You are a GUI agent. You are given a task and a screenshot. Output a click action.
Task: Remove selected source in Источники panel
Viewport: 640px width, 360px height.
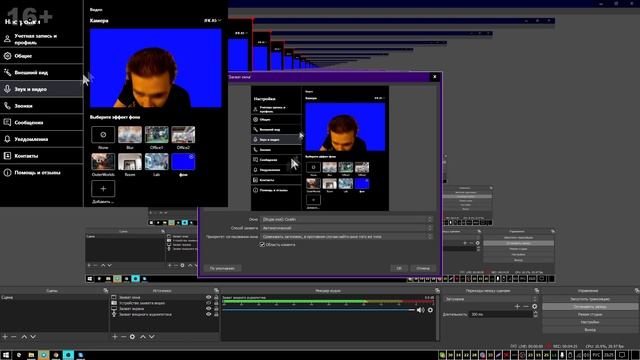tap(123, 337)
